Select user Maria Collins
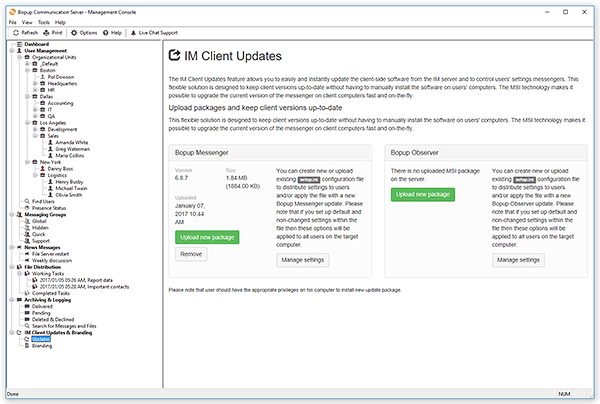Screen dimensions: 600x404 70,155
